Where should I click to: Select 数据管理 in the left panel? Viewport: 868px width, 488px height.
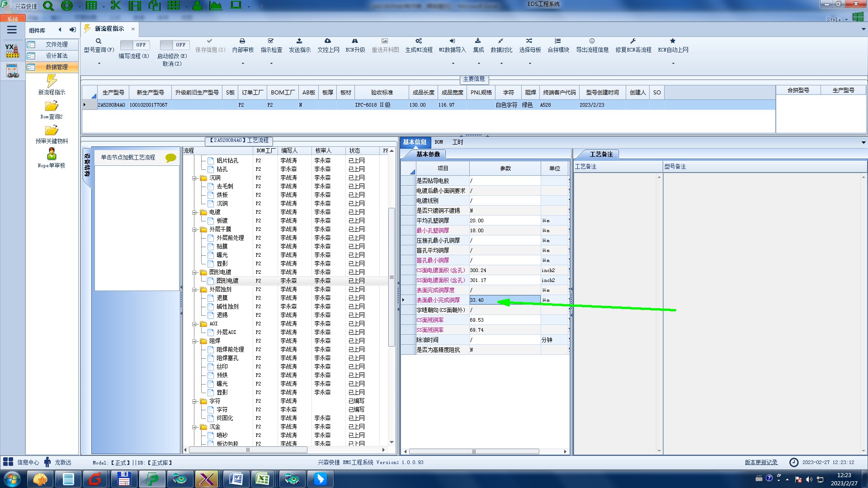57,67
